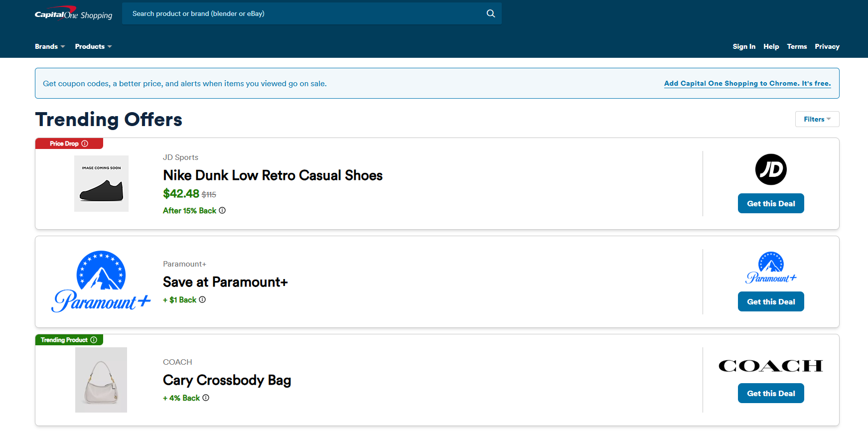Open the Cary Crossbody Bag title
The height and width of the screenshot is (431, 868).
click(x=227, y=380)
